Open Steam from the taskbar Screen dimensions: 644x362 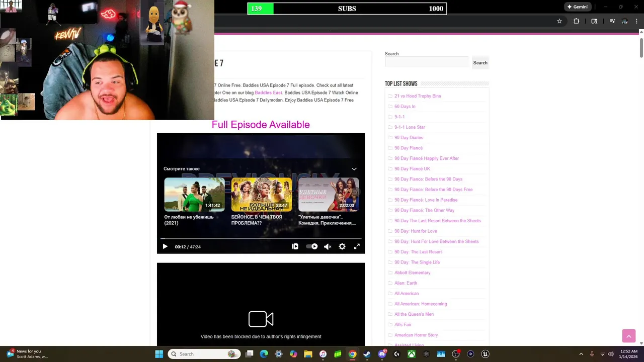click(x=367, y=354)
